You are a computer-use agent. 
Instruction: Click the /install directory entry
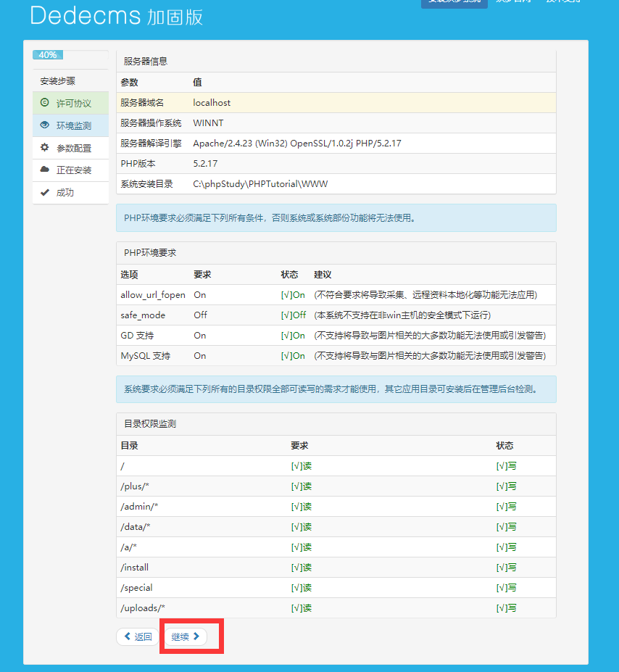135,568
